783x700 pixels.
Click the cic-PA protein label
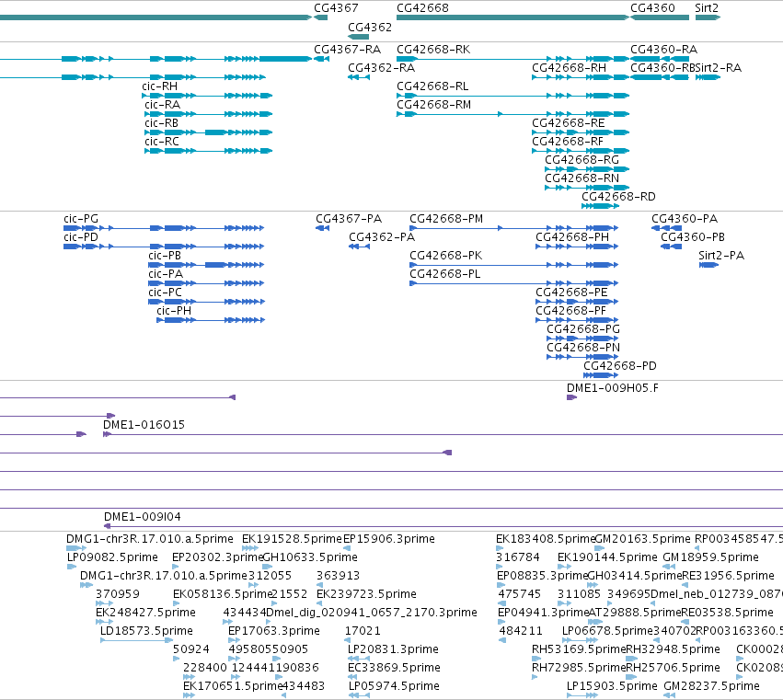click(x=166, y=275)
